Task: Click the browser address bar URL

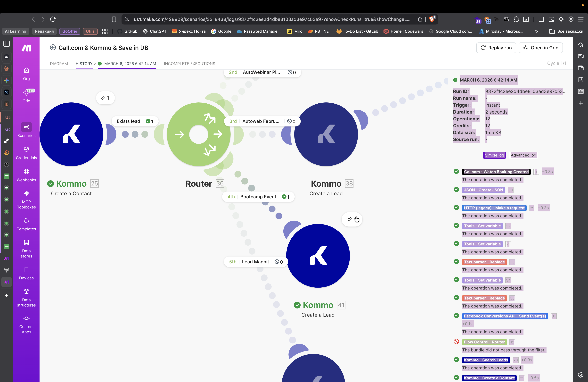Action: click(272, 19)
